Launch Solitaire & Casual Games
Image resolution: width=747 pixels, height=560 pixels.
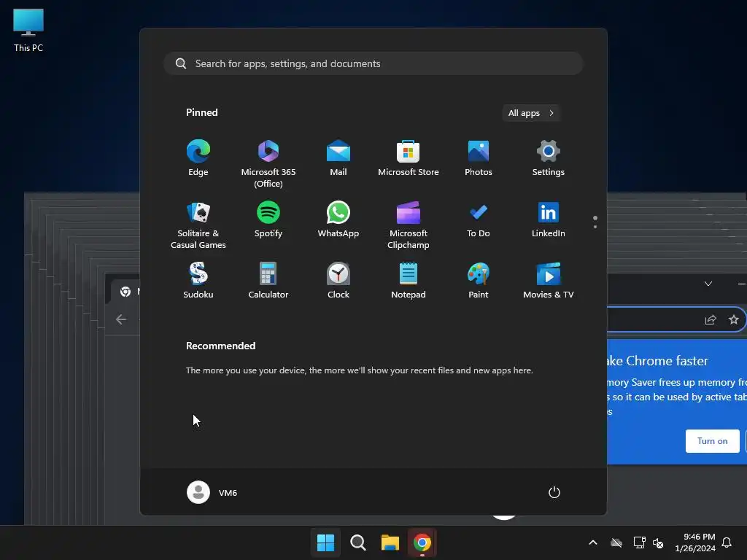(x=198, y=225)
